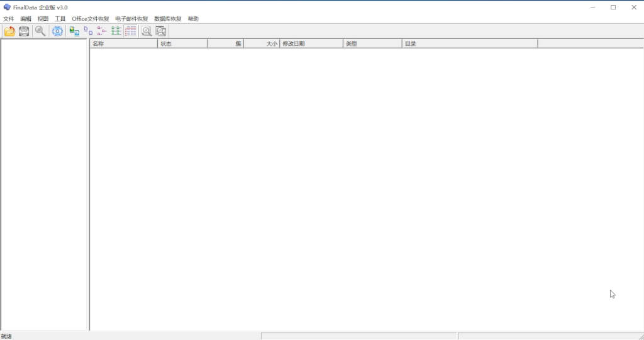Viewport: 644px width, 340px height.
Task: Maximize the FinalData window
Action: click(x=613, y=7)
